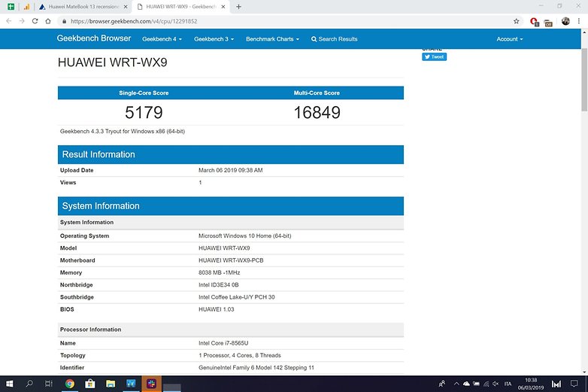Open muted volume tray icon
The height and width of the screenshot is (392, 588).
click(x=496, y=384)
